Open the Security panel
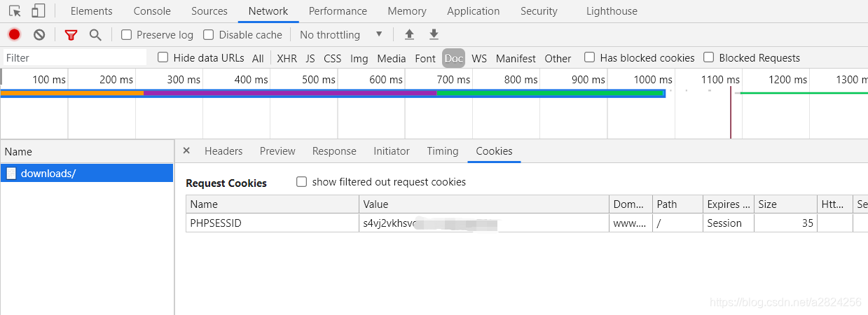The height and width of the screenshot is (315, 868). [x=539, y=11]
